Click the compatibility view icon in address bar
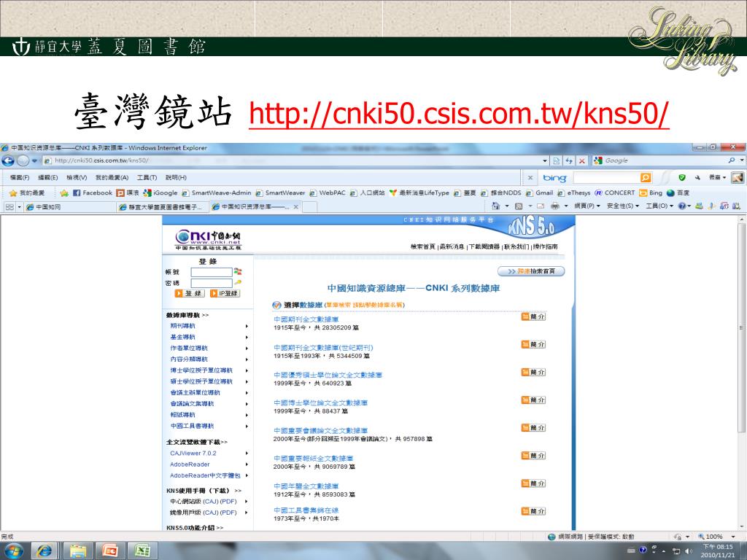 tap(557, 161)
